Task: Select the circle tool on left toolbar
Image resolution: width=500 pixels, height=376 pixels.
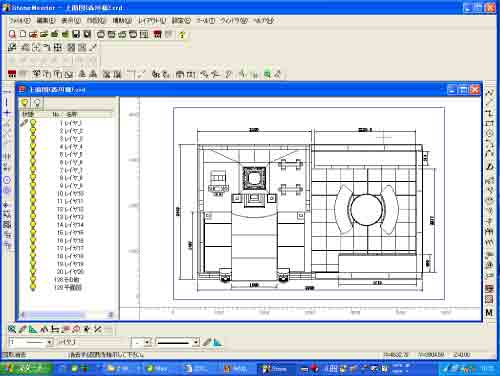Action: tap(7, 180)
